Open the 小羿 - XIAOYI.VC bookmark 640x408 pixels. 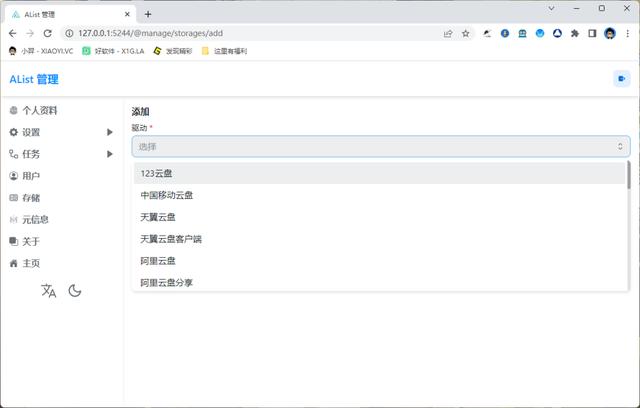[x=41, y=51]
